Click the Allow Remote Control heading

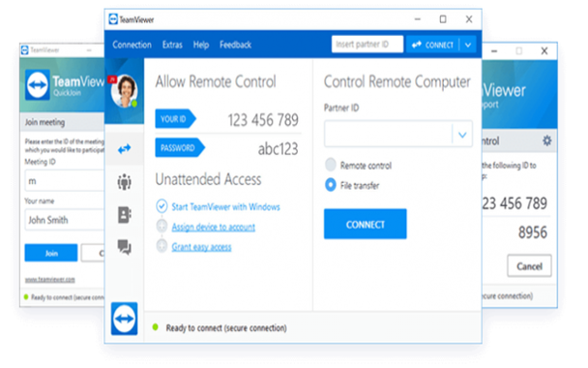(216, 81)
